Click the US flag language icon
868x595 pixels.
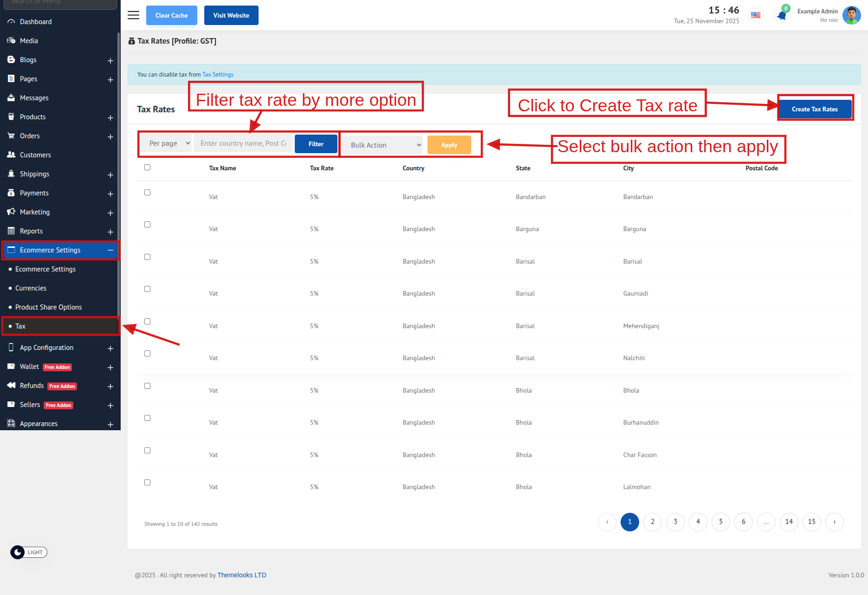(x=756, y=15)
